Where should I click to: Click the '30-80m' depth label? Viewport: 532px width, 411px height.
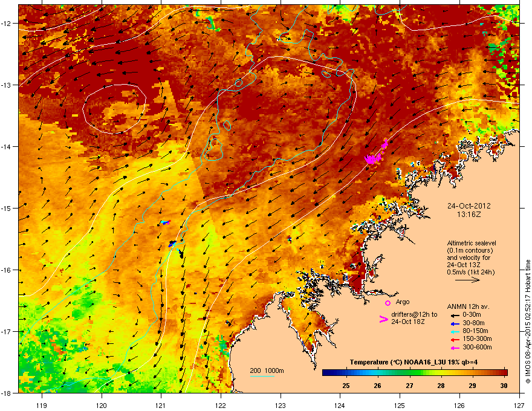pos(473,323)
